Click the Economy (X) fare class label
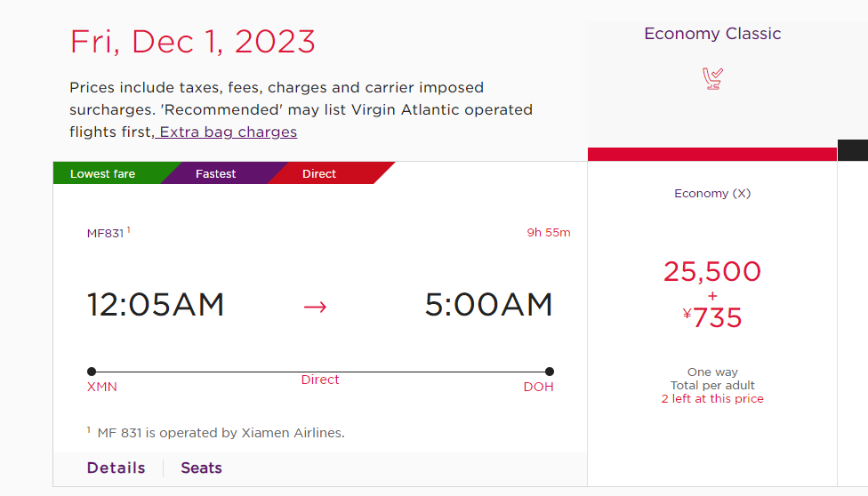868x496 pixels. (x=711, y=193)
